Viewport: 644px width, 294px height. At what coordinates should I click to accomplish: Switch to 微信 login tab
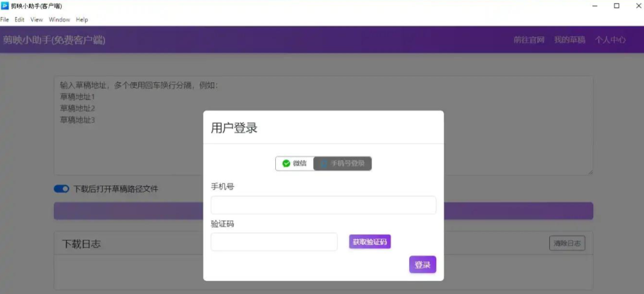tap(295, 164)
